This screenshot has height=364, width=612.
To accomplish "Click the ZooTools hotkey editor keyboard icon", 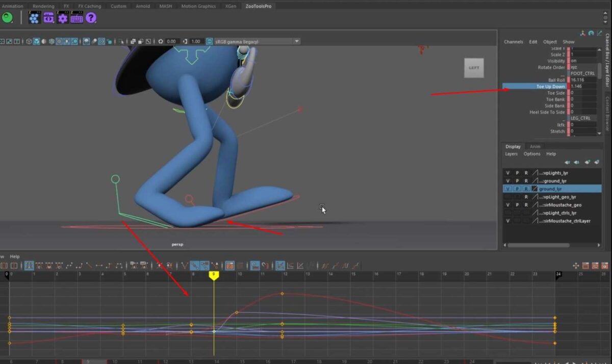I will [x=76, y=18].
